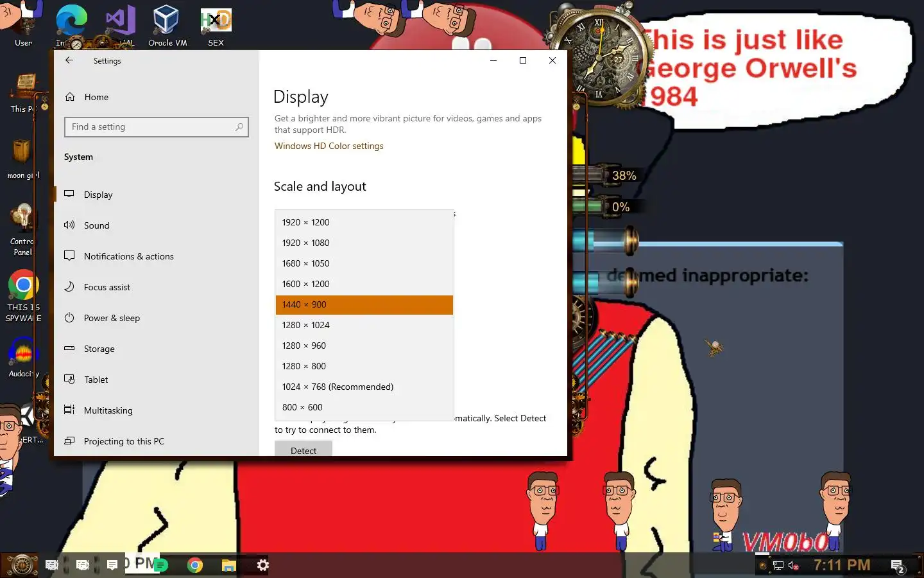Click the steampunk Start button on taskbar

click(x=21, y=565)
